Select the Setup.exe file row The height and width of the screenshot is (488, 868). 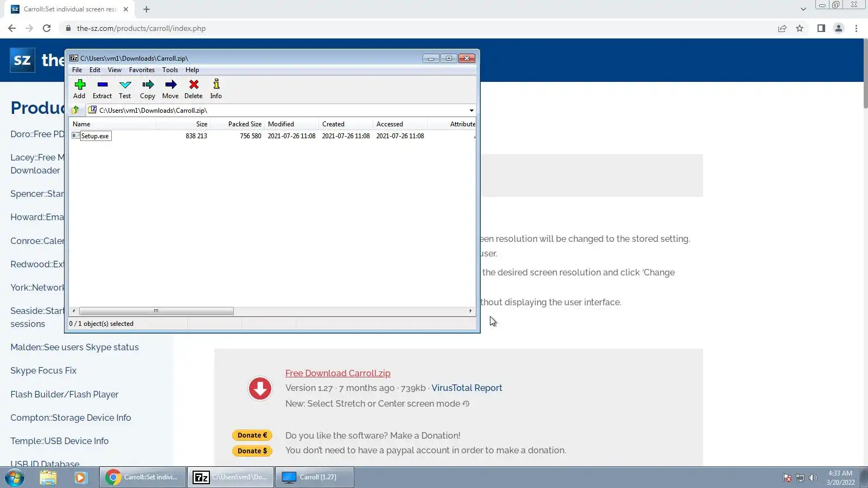(x=272, y=136)
